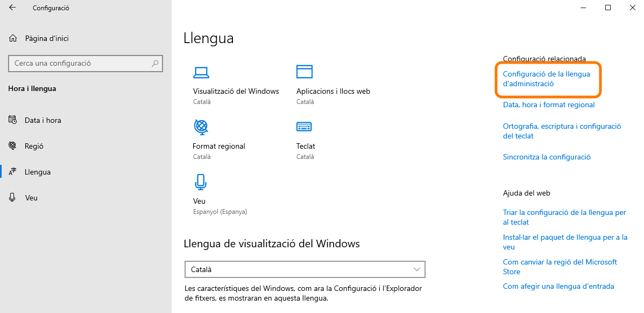Open the Data i hora section

[43, 120]
